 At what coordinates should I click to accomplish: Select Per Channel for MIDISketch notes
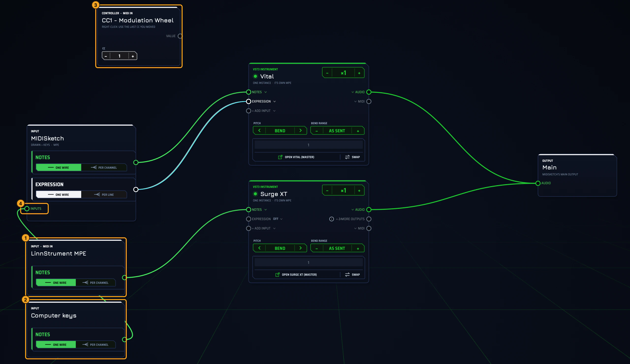104,167
